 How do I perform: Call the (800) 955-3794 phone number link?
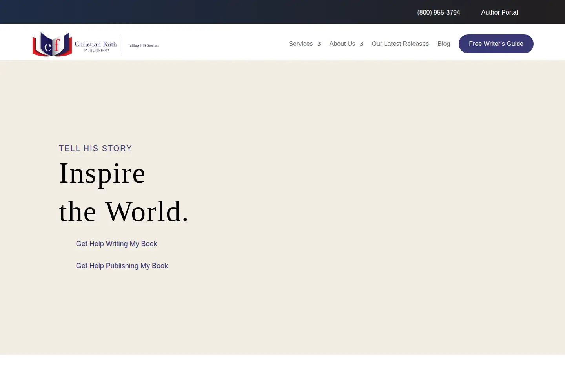[x=439, y=13]
